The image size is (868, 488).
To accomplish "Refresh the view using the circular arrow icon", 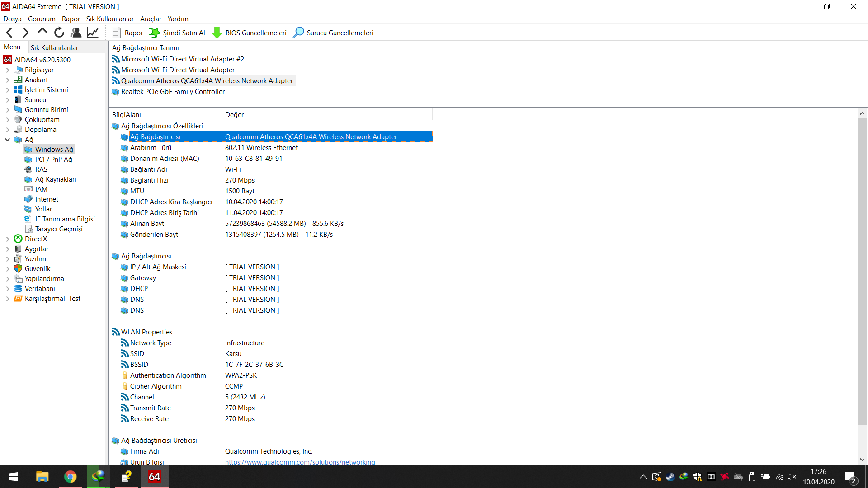I will (59, 32).
